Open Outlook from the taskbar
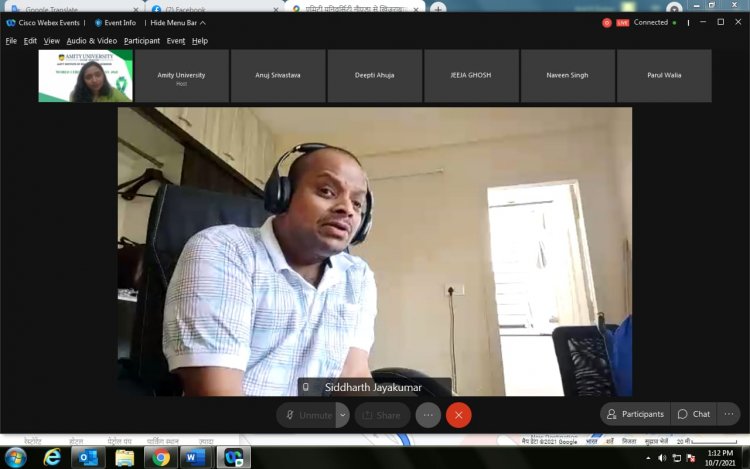 (87, 457)
